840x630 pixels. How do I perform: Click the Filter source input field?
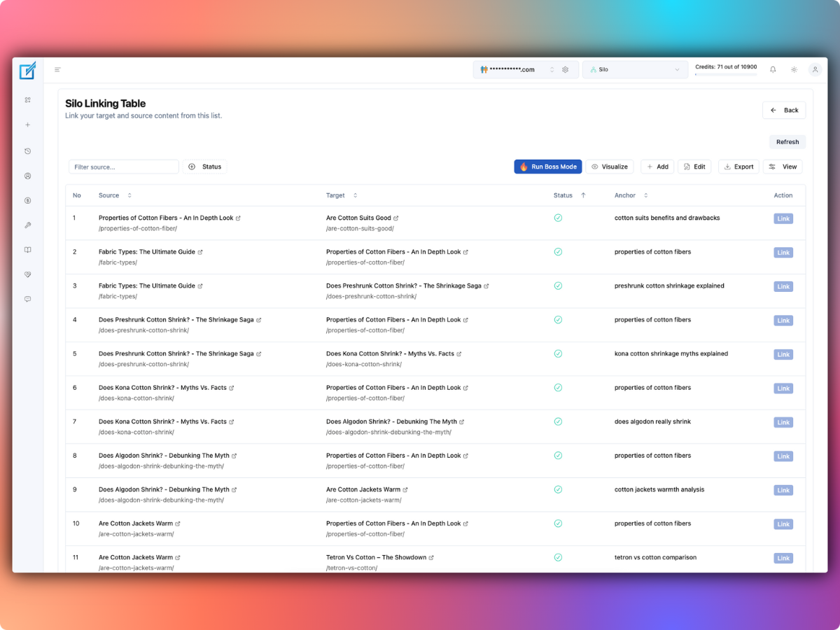click(x=124, y=167)
